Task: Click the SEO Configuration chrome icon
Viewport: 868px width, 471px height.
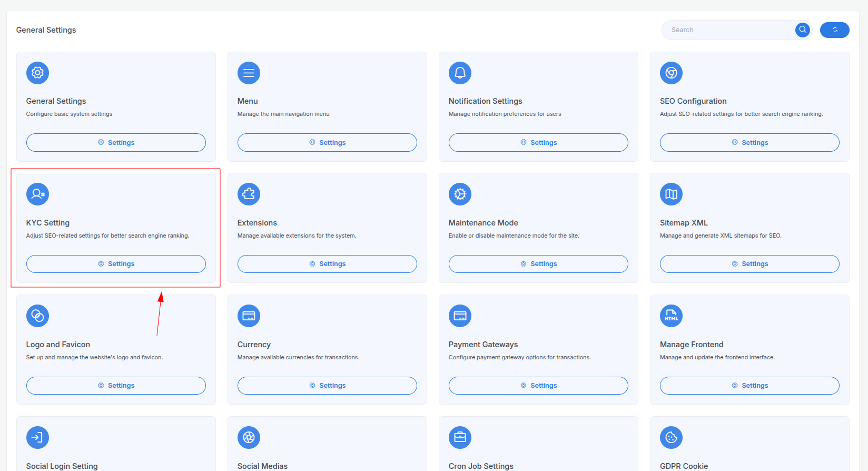Action: click(671, 73)
